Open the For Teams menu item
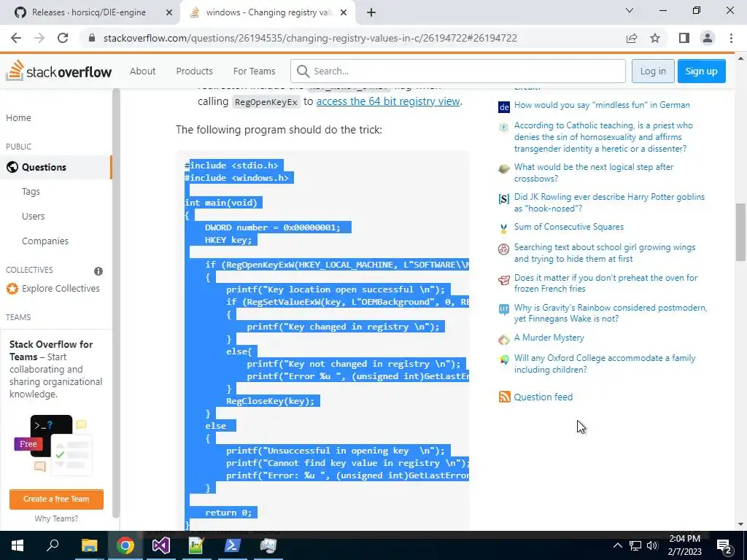Screen dimensions: 747x560 tap(254, 71)
